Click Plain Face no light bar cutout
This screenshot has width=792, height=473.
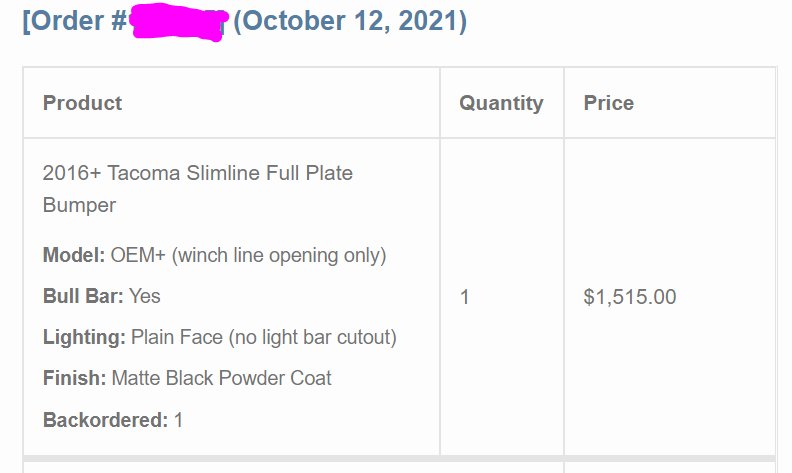pos(264,338)
